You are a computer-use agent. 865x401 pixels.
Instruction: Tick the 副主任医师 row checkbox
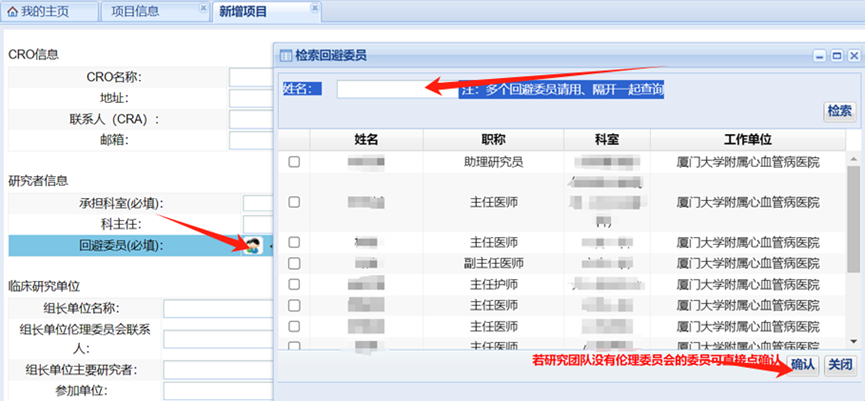coord(294,263)
